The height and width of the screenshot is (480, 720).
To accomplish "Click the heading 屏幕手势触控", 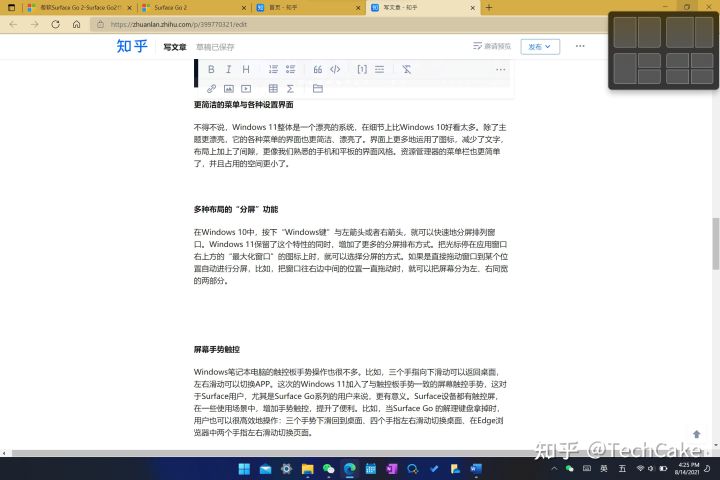I will [217, 350].
